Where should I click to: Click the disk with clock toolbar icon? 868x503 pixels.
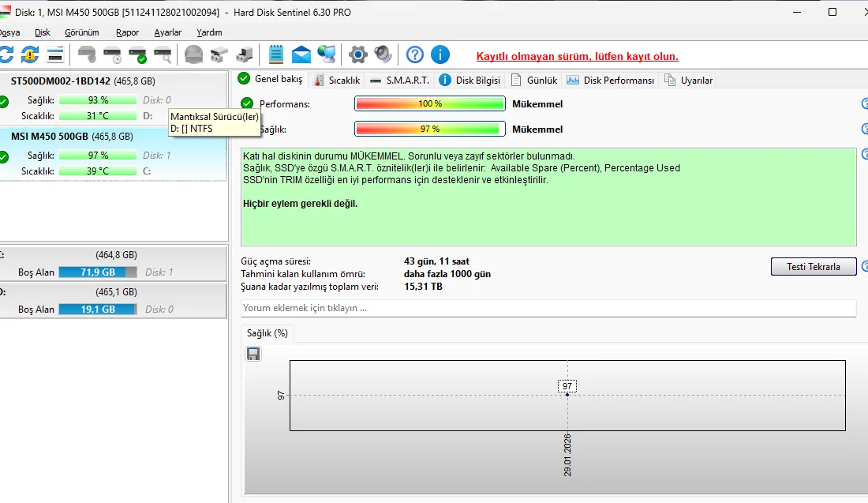click(x=112, y=54)
